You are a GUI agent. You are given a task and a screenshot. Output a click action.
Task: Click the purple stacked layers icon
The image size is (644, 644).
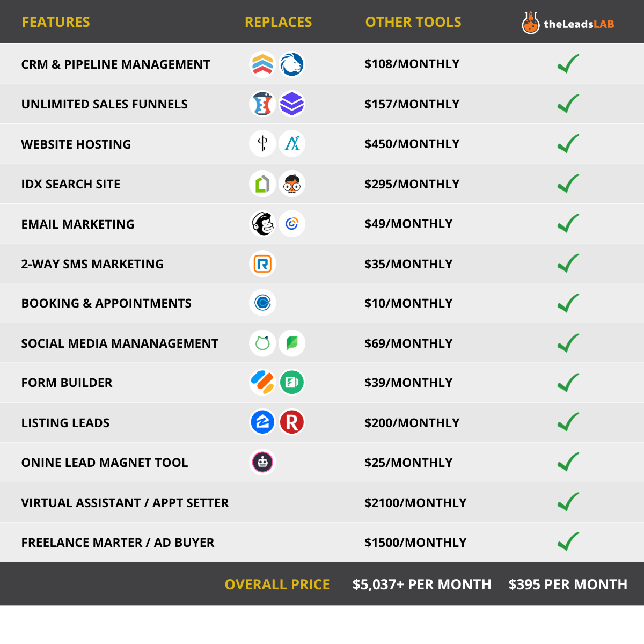pyautogui.click(x=292, y=104)
